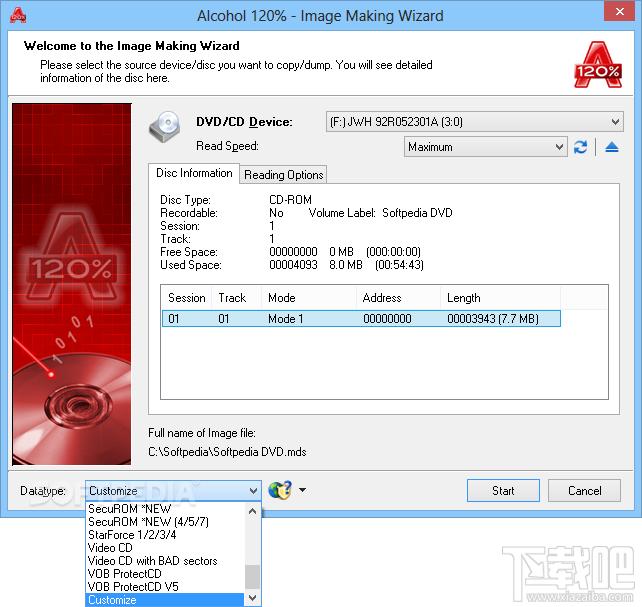Image resolution: width=642 pixels, height=607 pixels.
Task: Expand the arrow beside the globe help icon
Action: click(x=303, y=490)
